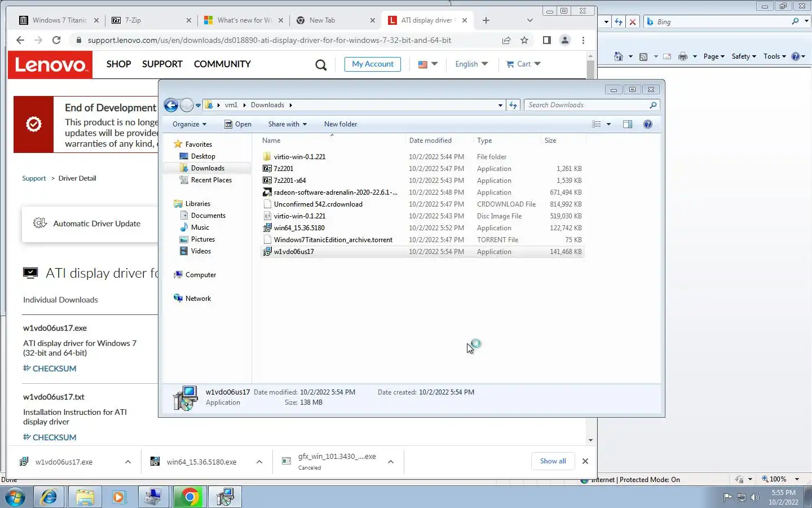Image resolution: width=812 pixels, height=508 pixels.
Task: Click IE feeds RSS icon
Action: (643, 56)
